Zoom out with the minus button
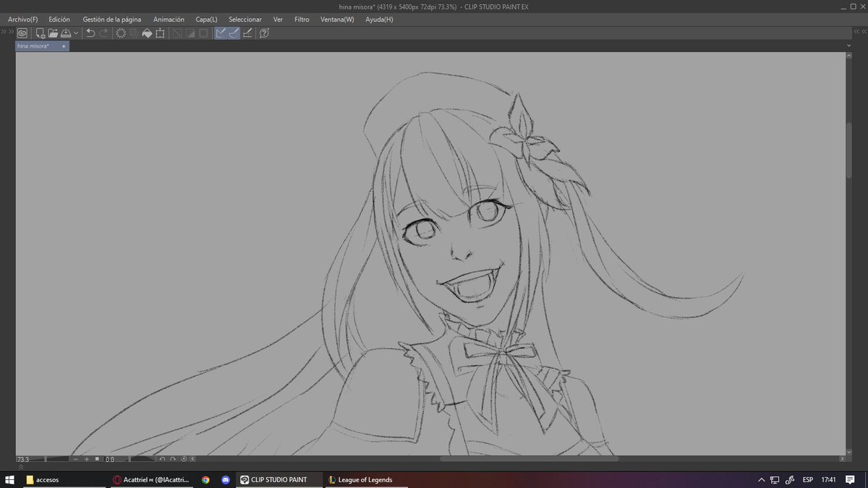This screenshot has width=868, height=488. tap(76, 459)
